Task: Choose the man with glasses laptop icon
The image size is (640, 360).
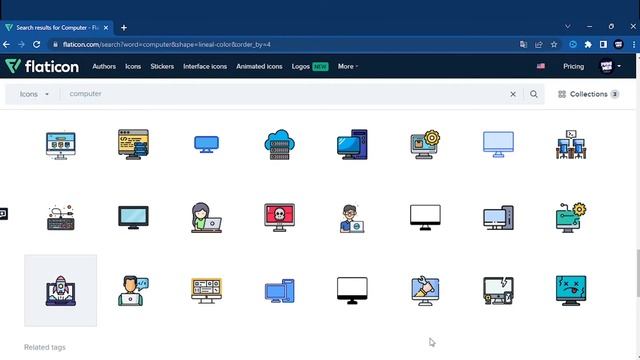Action: click(x=352, y=218)
